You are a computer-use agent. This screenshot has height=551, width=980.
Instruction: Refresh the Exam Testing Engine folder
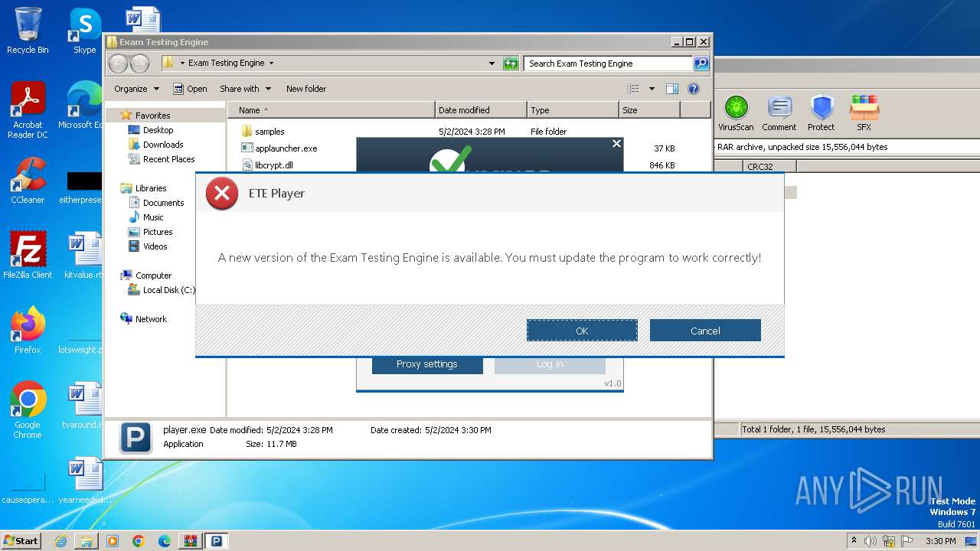pos(511,64)
